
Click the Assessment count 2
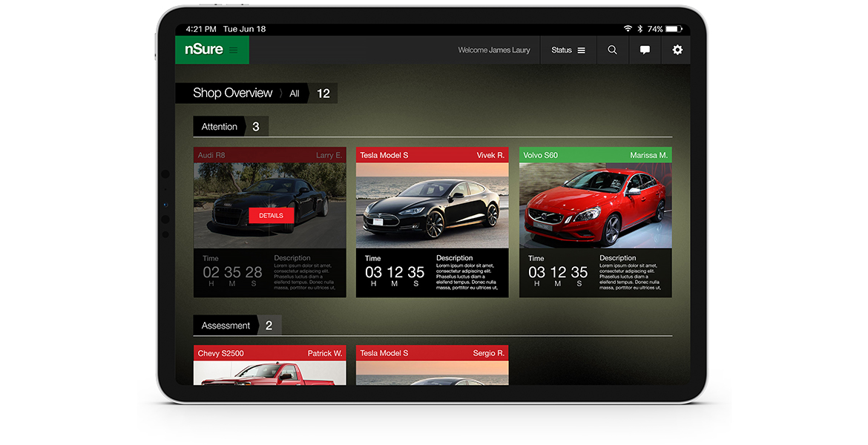point(269,326)
